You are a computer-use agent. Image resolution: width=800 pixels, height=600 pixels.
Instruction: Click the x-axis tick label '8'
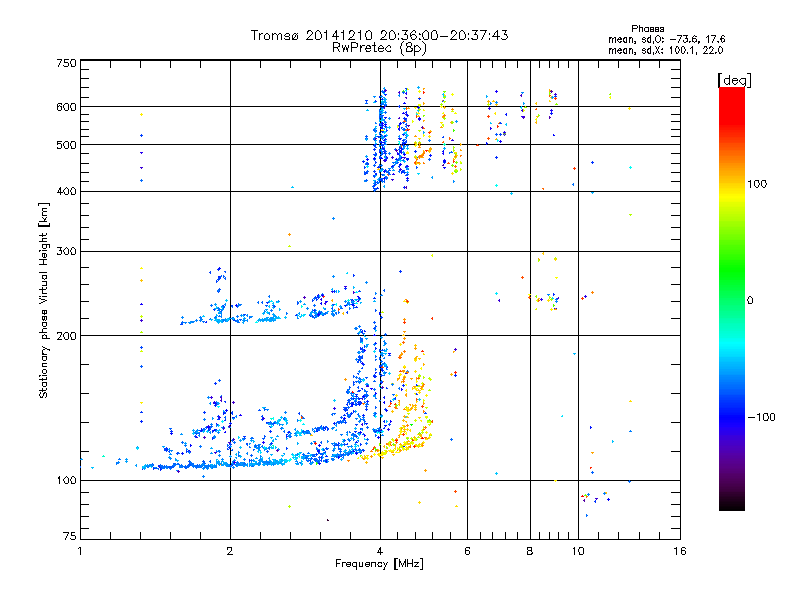pos(530,551)
